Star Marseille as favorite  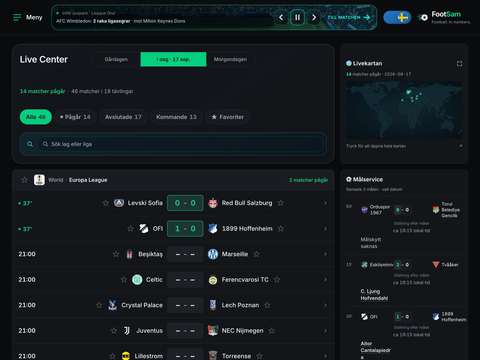point(256,254)
